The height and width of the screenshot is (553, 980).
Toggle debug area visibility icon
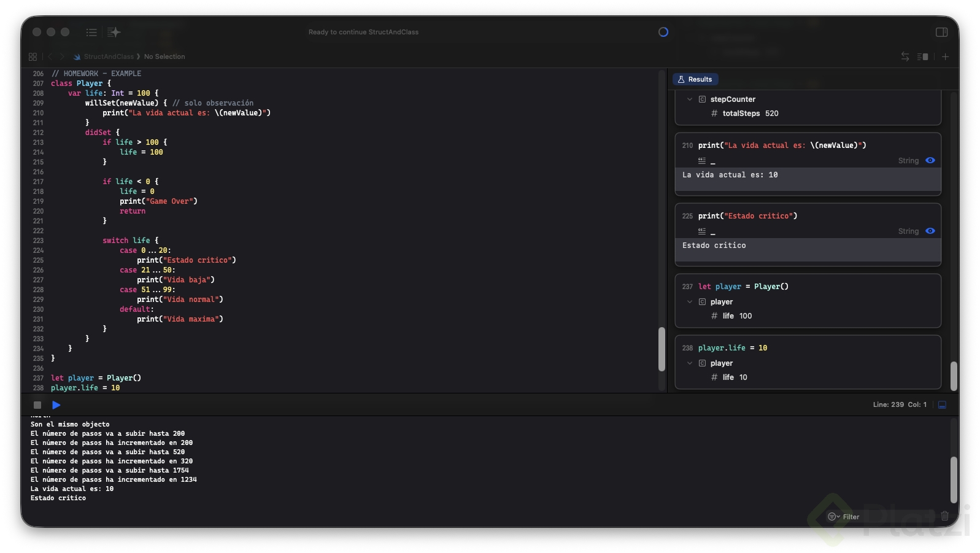942,404
